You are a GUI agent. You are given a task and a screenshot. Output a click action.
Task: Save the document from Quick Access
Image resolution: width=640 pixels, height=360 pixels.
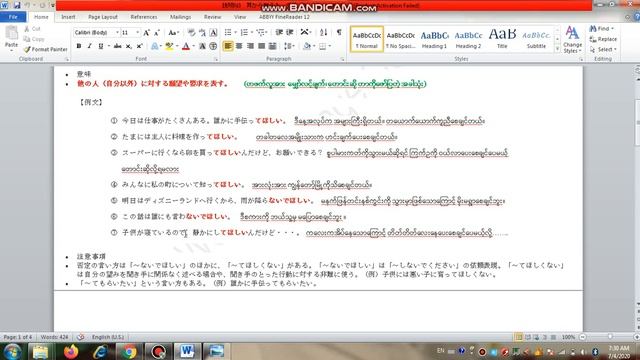[17, 5]
